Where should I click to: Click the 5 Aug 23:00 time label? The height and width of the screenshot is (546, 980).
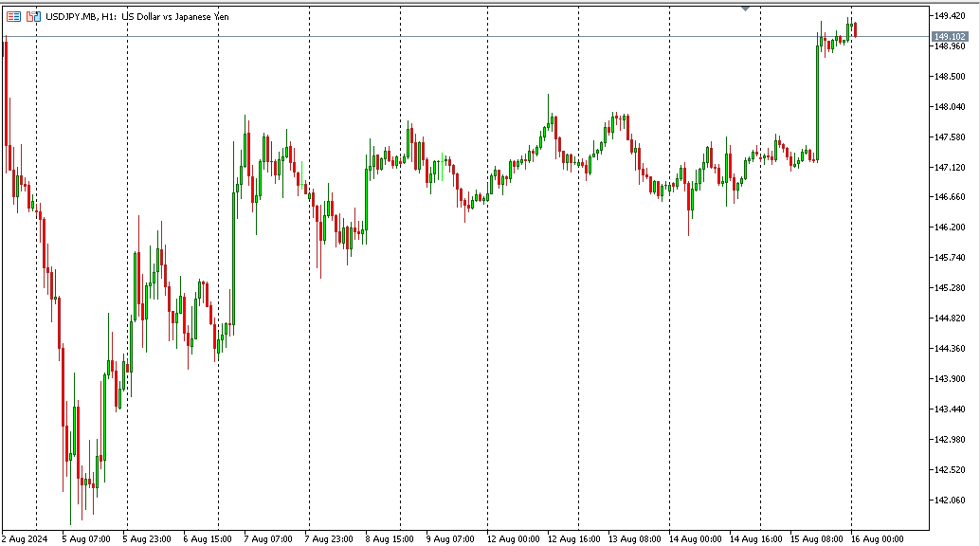(147, 539)
